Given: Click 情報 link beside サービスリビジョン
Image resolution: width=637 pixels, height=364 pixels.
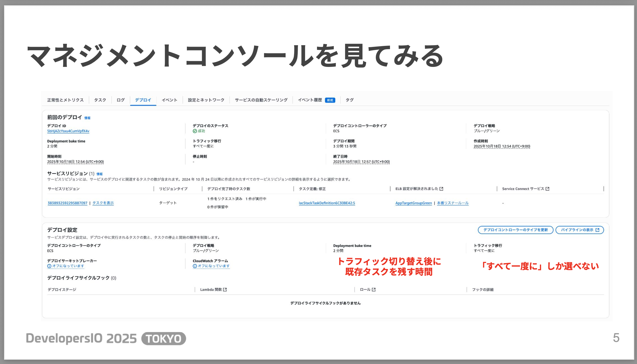Looking at the screenshot, I should coord(99,174).
